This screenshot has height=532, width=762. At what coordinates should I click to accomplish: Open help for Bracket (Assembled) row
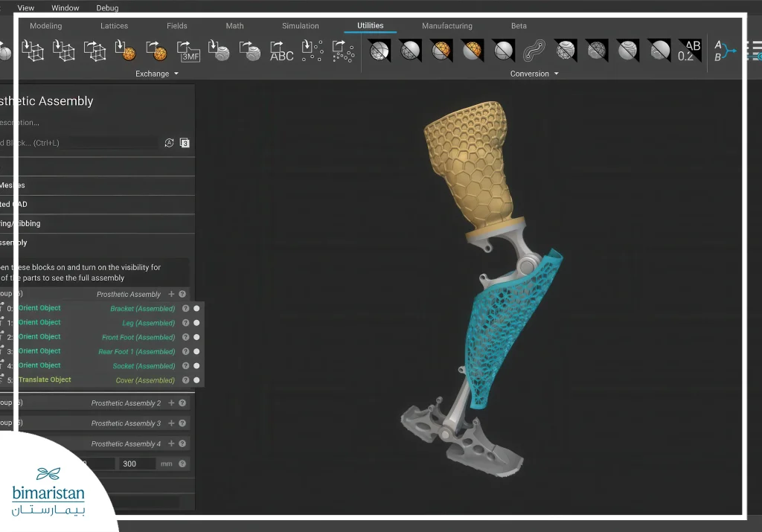185,309
